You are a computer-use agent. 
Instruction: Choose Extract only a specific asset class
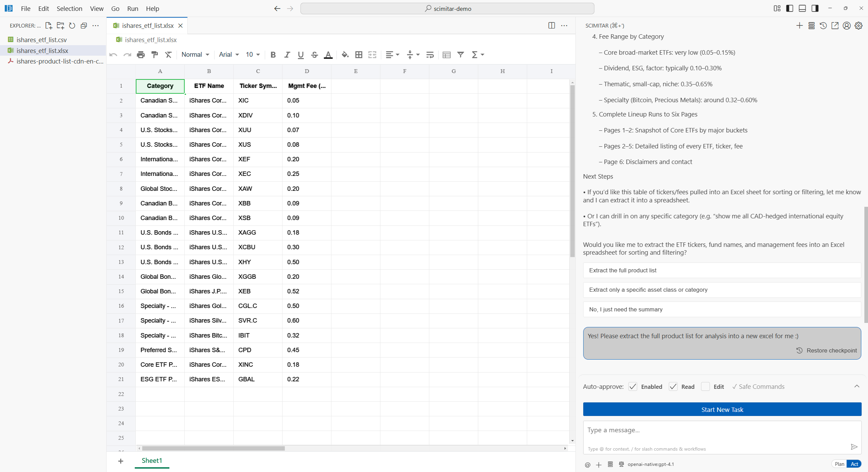[722, 290]
